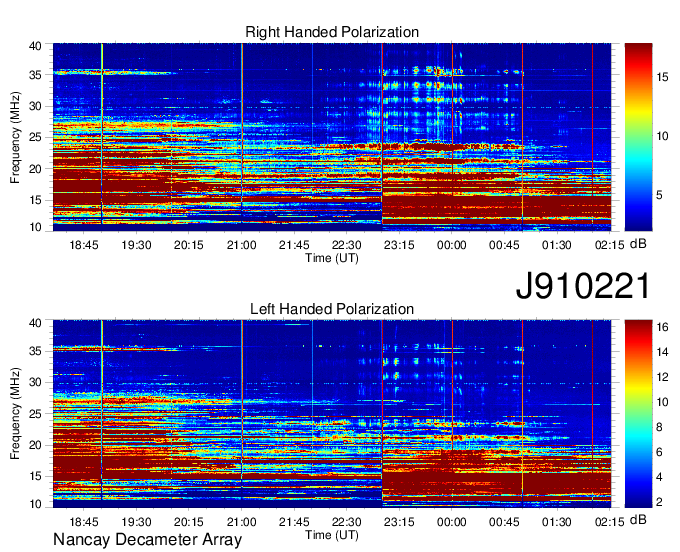Click the '10' MHz tick on bottom plot

(x=35, y=504)
